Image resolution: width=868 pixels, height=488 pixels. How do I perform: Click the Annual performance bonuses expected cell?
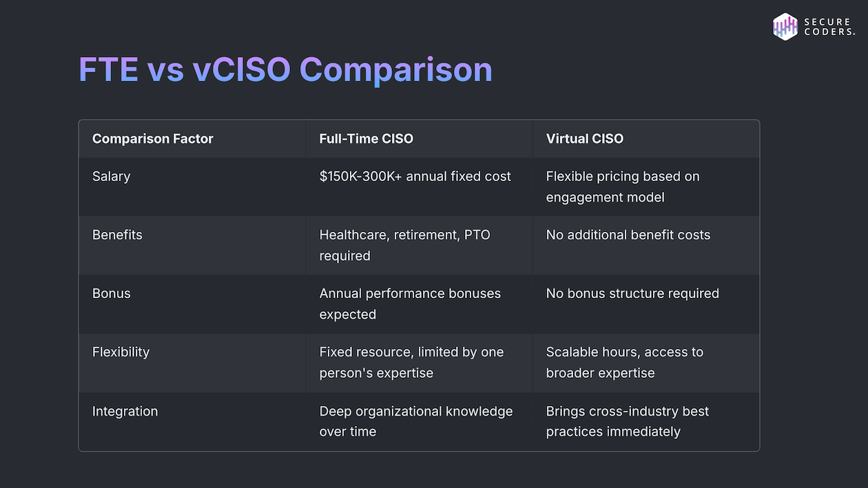pyautogui.click(x=410, y=304)
